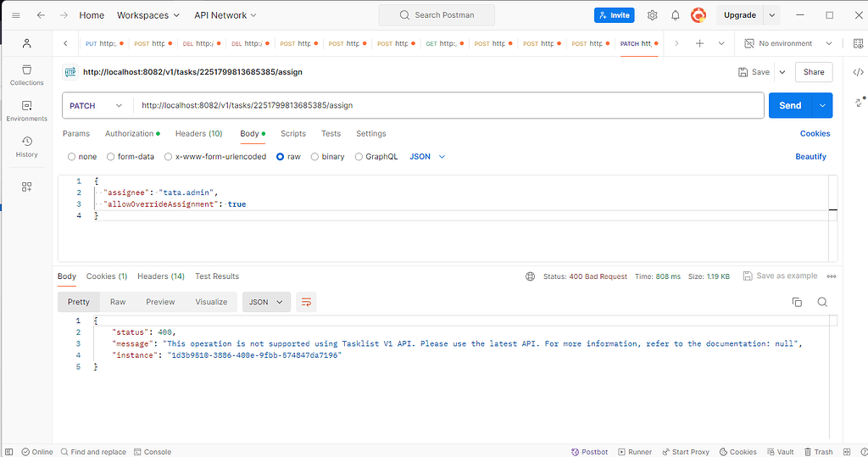Open the tab list dropdown chevron

pyautogui.click(x=721, y=43)
